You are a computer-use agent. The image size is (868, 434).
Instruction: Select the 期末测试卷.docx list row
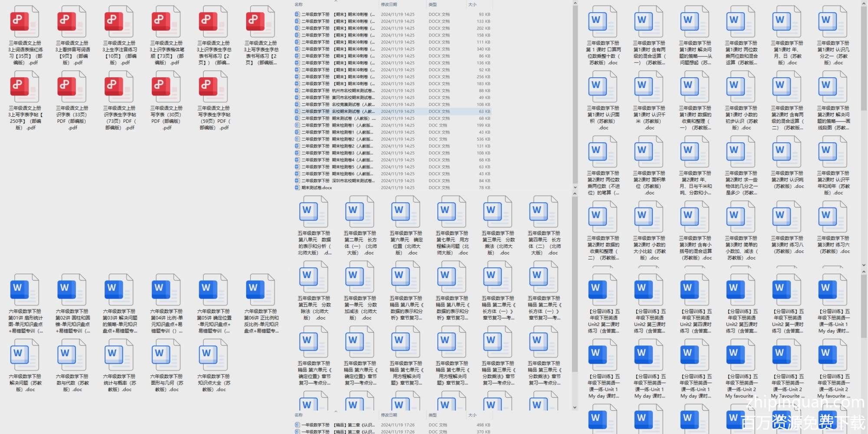point(317,188)
